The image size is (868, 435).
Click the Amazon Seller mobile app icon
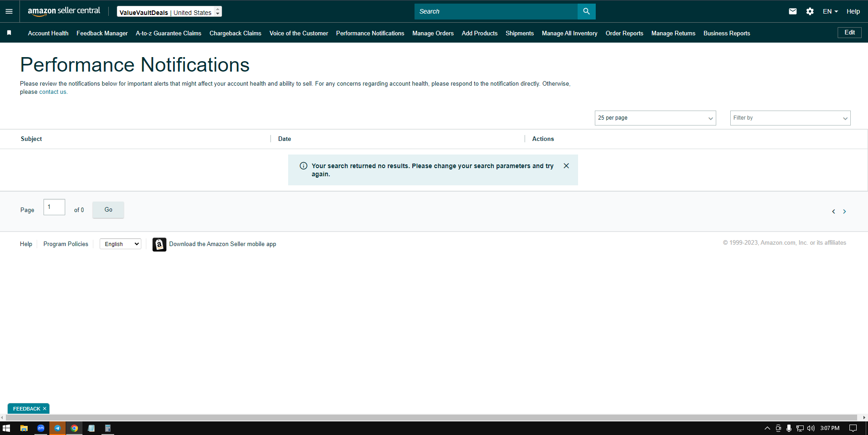tap(159, 244)
